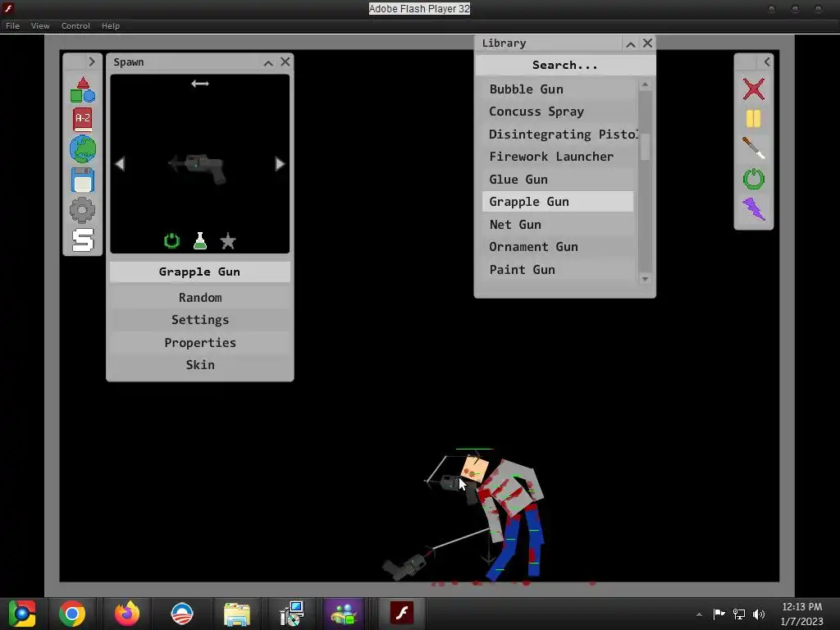Select the purple lightning bolt tool
The height and width of the screenshot is (630, 840).
[753, 209]
